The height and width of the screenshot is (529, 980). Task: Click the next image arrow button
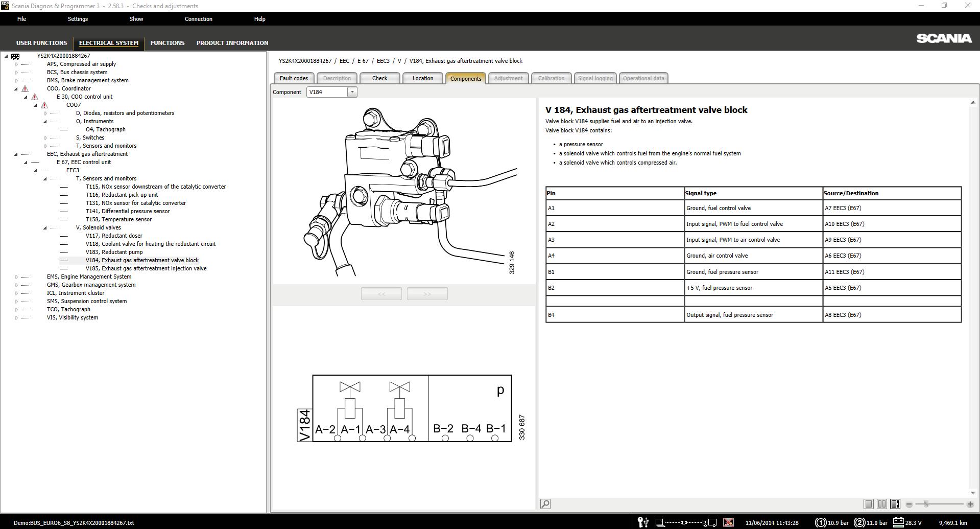(x=427, y=293)
